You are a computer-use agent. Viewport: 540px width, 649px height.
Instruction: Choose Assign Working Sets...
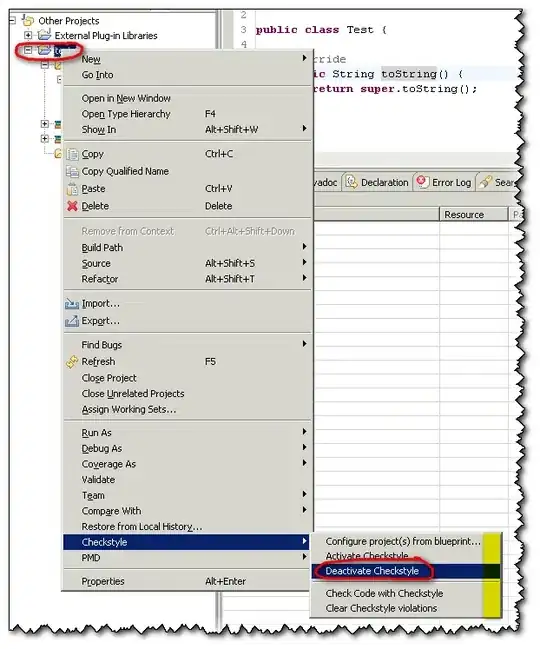187,409
